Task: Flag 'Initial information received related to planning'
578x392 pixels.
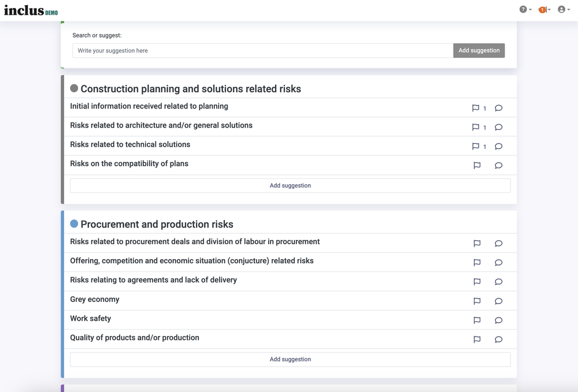Action: (x=476, y=108)
